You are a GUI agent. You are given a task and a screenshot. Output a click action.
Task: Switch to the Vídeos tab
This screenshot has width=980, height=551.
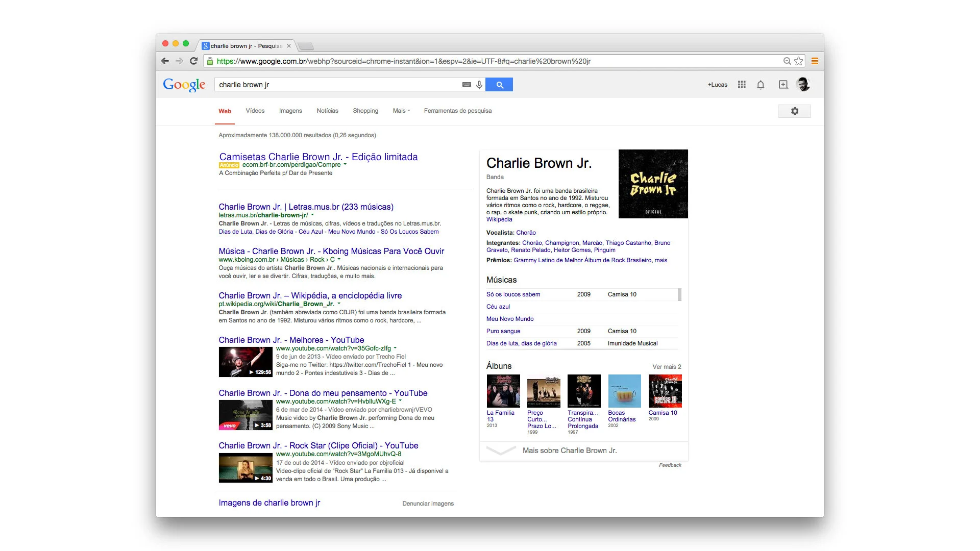[x=255, y=111]
